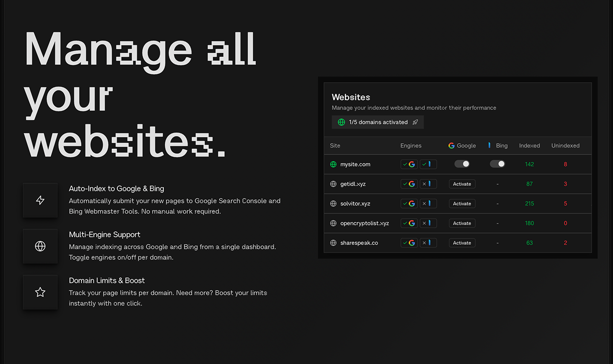Click the Bing icon in the Bing column header

[x=490, y=145]
